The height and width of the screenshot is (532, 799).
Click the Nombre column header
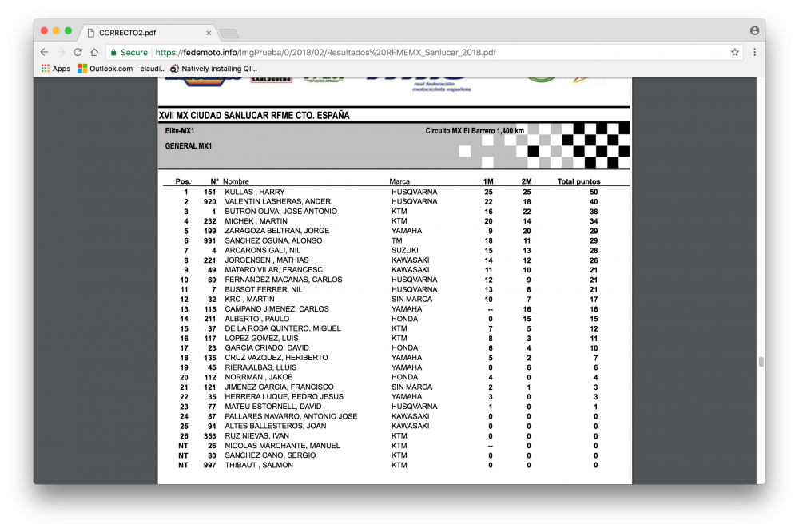(x=236, y=181)
